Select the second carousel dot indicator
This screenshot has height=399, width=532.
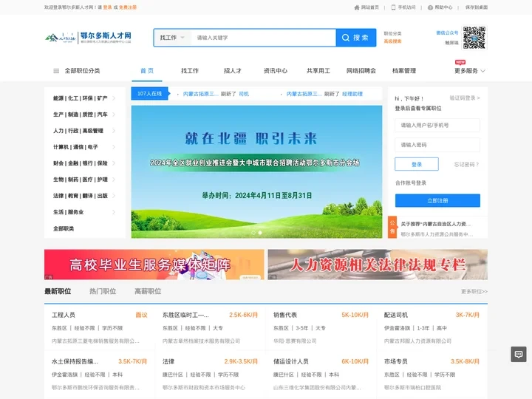[x=260, y=233]
